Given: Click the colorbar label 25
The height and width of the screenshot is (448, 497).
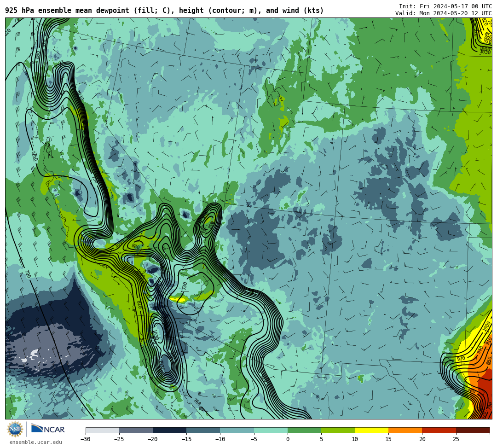Looking at the screenshot, I should pos(456,439).
